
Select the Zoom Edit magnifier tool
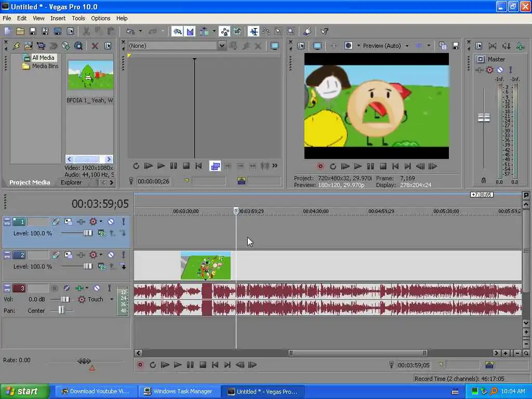291,32
